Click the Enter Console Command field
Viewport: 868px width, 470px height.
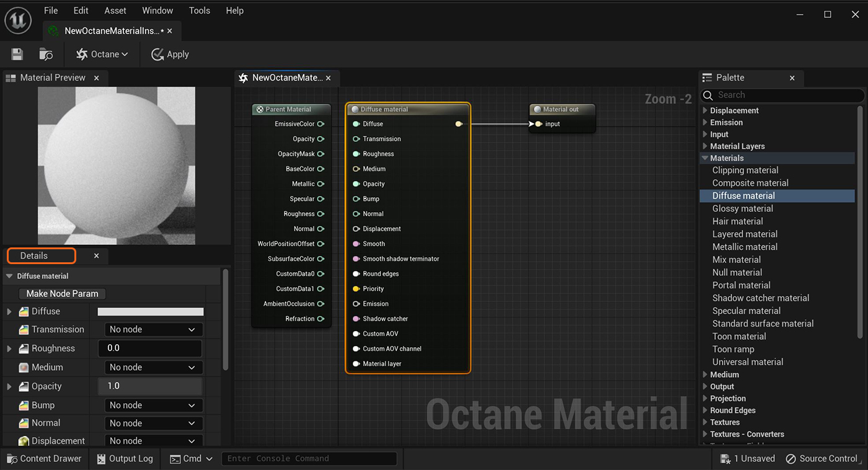[x=309, y=459]
